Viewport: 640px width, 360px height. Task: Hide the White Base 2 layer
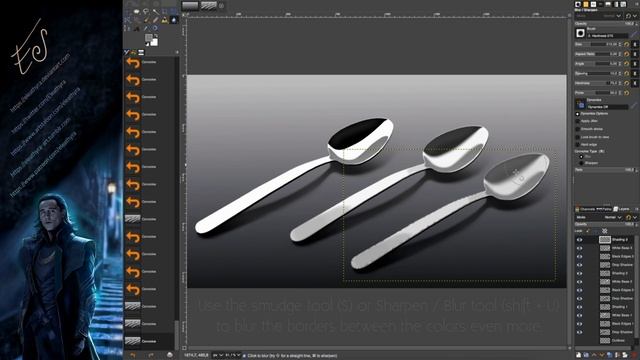(x=580, y=282)
